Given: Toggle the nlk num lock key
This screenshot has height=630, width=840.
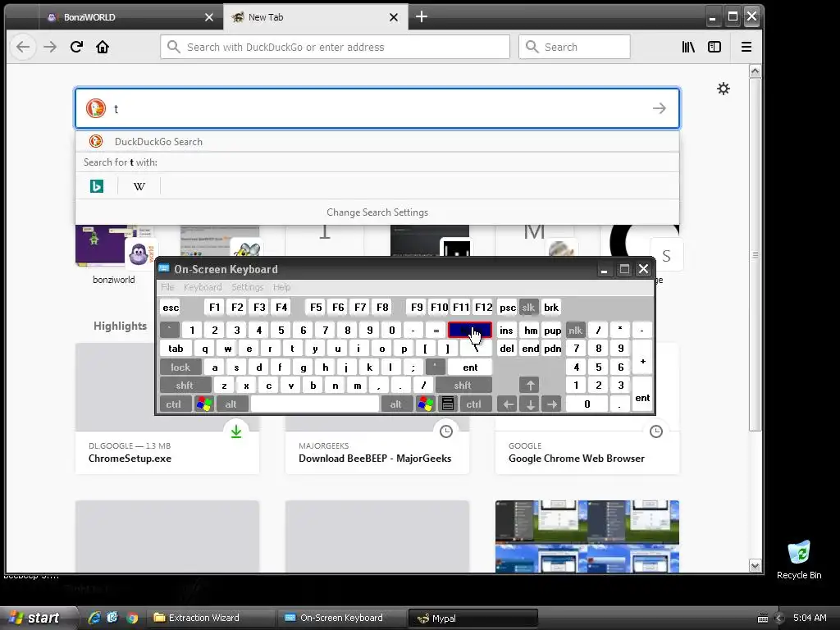Looking at the screenshot, I should (575, 331).
